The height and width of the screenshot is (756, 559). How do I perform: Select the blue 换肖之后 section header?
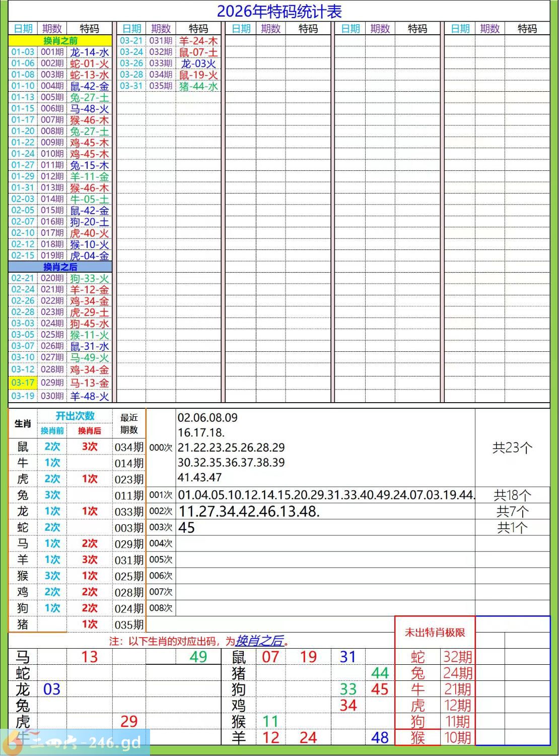click(60, 267)
